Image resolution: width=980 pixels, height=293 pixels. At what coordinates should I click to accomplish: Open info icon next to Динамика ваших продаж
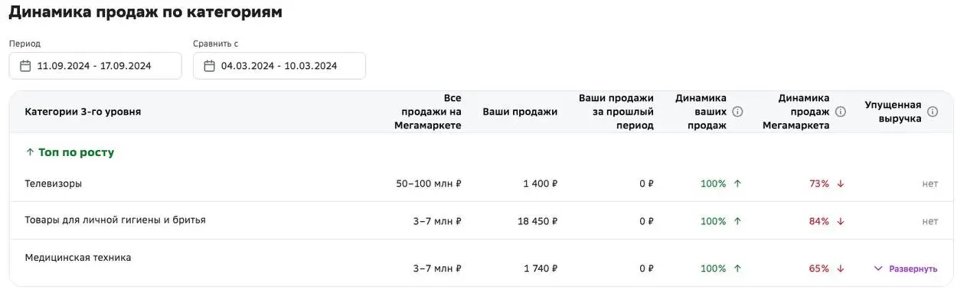point(738,112)
